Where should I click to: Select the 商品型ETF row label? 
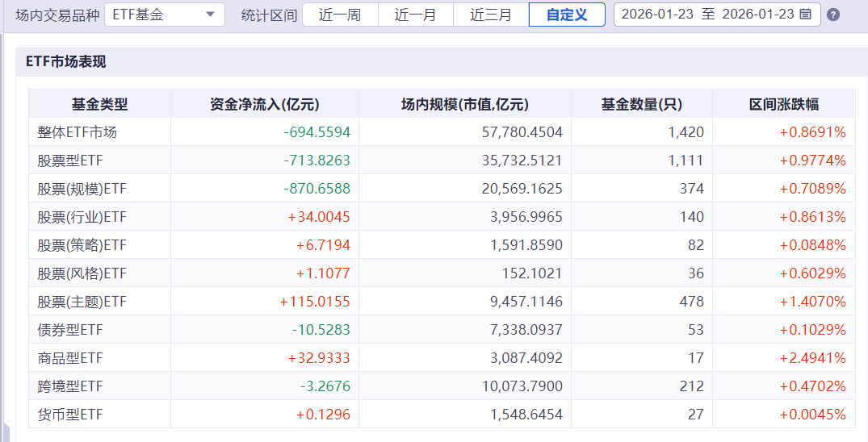[70, 358]
